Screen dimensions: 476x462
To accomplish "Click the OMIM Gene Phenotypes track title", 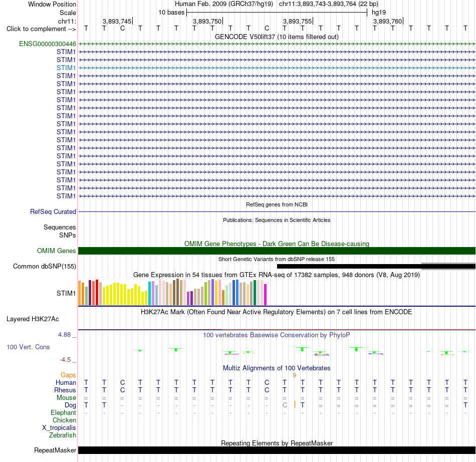I will pos(277,244).
